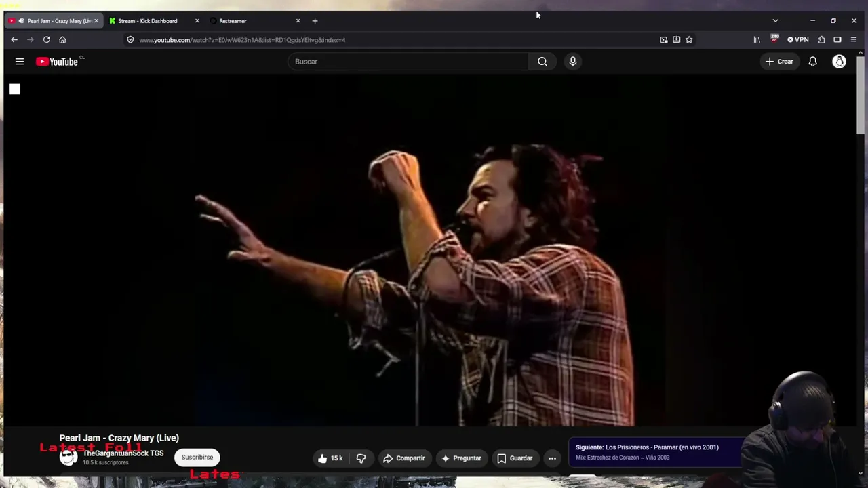Click the Compartir share button
This screenshot has height=488, width=868.
point(404,458)
